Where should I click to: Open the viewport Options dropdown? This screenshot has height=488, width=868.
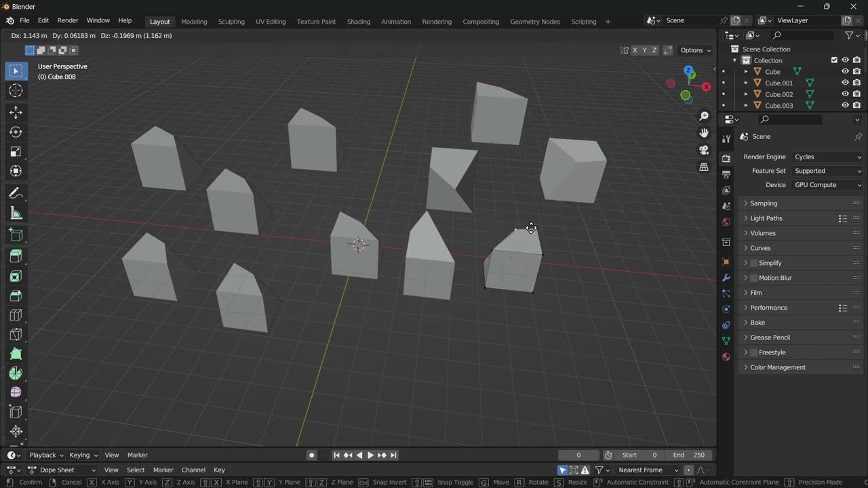pos(696,50)
